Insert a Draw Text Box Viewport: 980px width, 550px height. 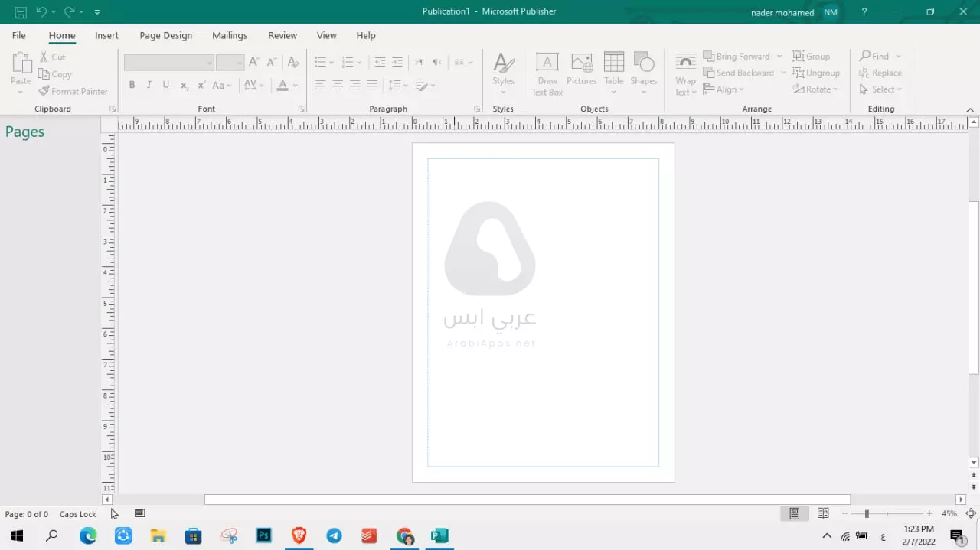pyautogui.click(x=547, y=73)
